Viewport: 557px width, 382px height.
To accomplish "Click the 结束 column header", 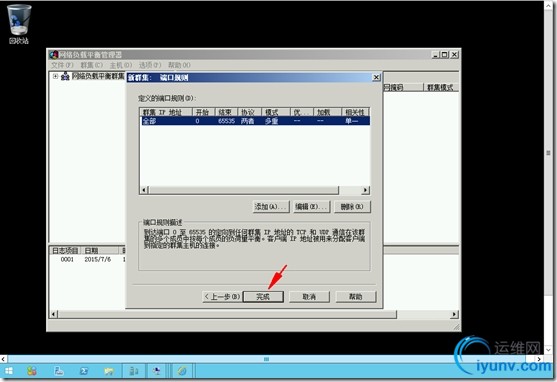I will [225, 112].
